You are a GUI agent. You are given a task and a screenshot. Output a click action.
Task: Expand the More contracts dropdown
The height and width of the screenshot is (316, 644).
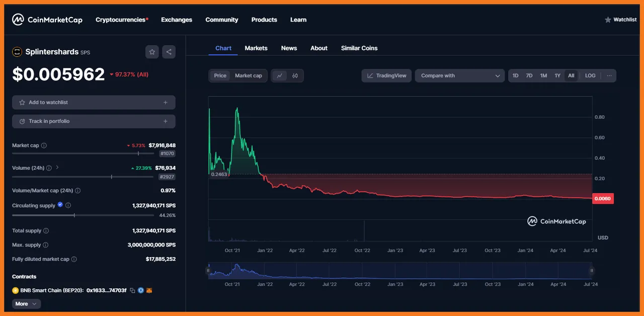[27, 304]
